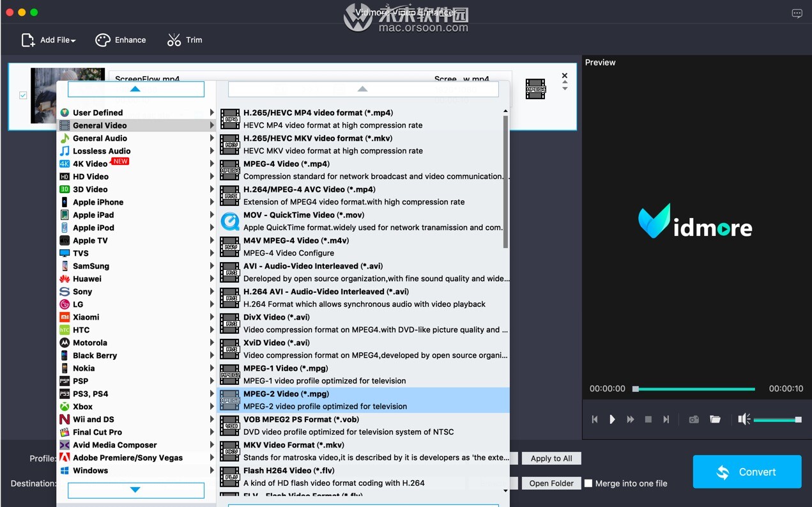Select the Black Berry category
Screen dimensions: 812x507
[137, 355]
